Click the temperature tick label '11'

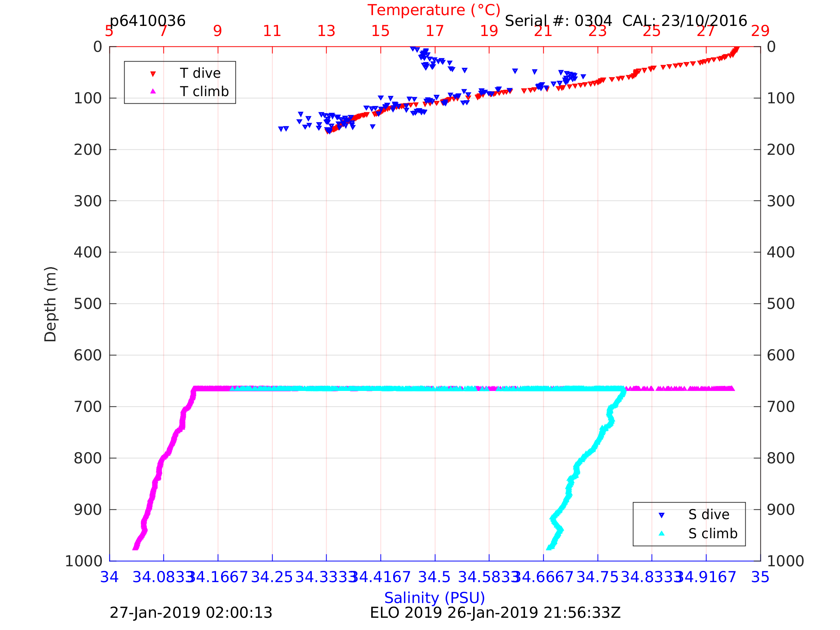272,31
